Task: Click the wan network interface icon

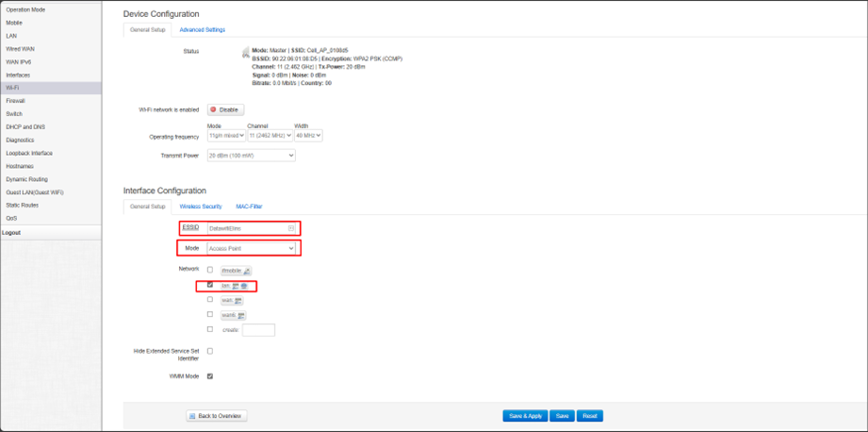Action: point(238,301)
